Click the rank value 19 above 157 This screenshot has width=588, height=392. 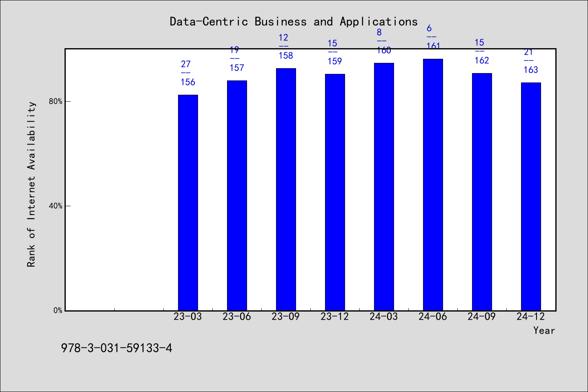(x=234, y=50)
